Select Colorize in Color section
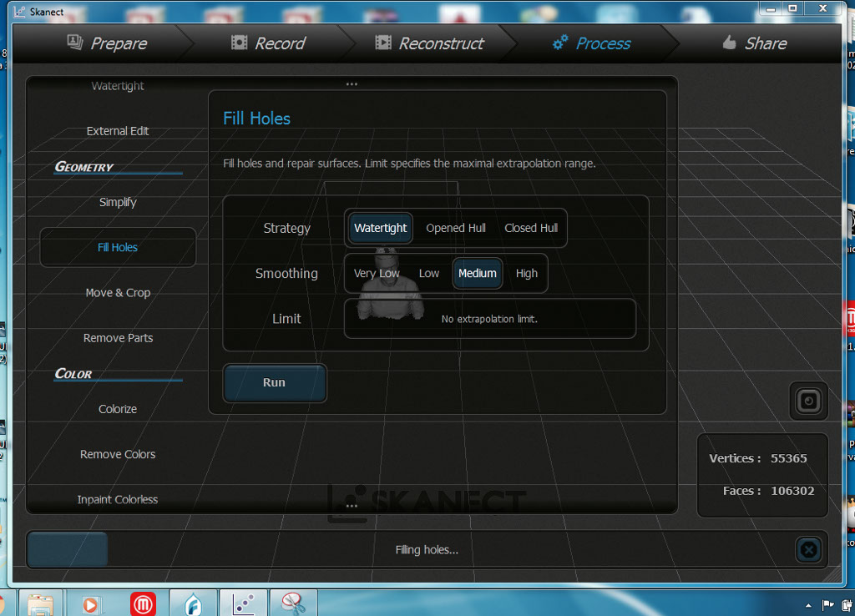 (118, 409)
